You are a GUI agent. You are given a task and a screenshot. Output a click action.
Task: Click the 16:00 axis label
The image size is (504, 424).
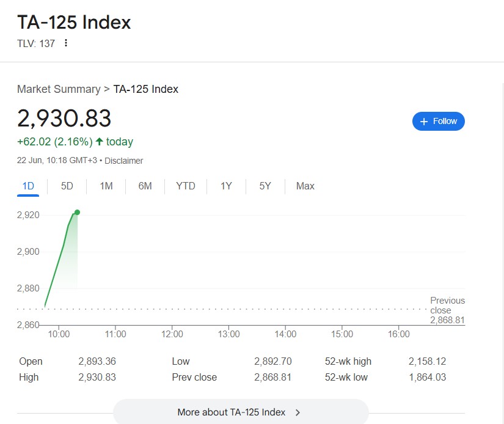(x=398, y=334)
